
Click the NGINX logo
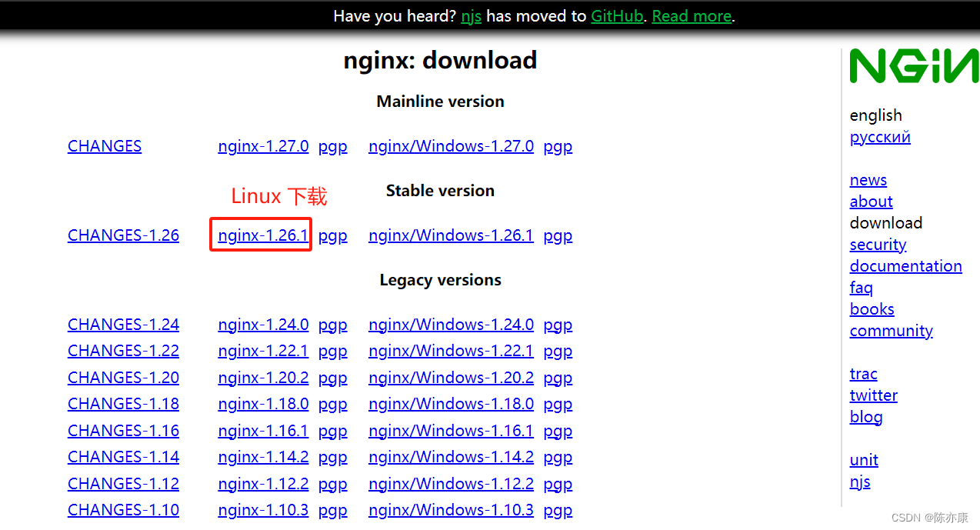click(914, 66)
